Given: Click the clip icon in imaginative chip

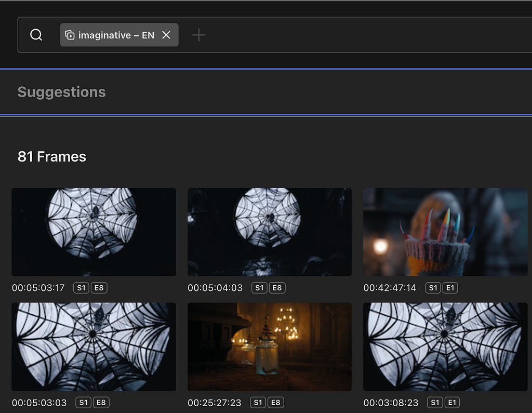Looking at the screenshot, I should pos(70,35).
